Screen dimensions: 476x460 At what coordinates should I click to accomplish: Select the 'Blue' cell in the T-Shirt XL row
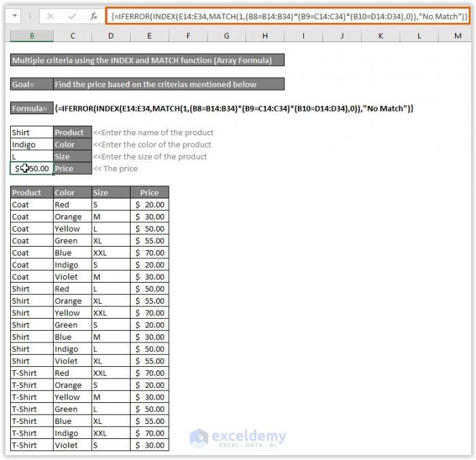(73, 421)
